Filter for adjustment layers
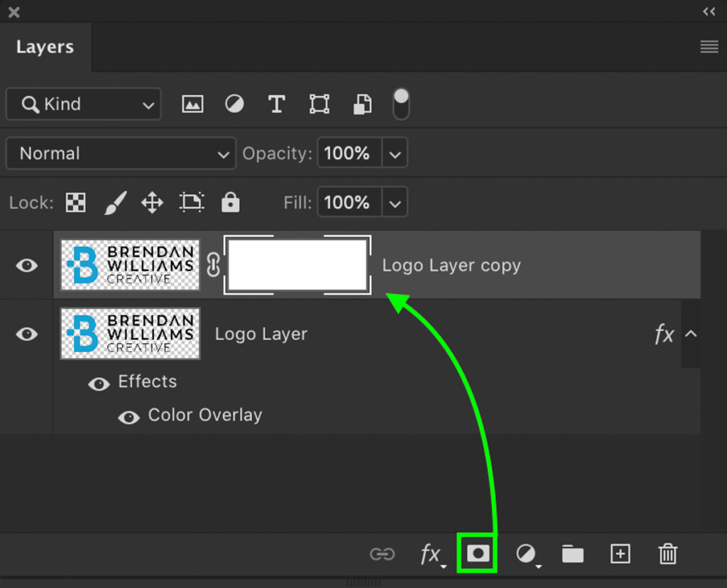727x588 pixels. pos(234,104)
